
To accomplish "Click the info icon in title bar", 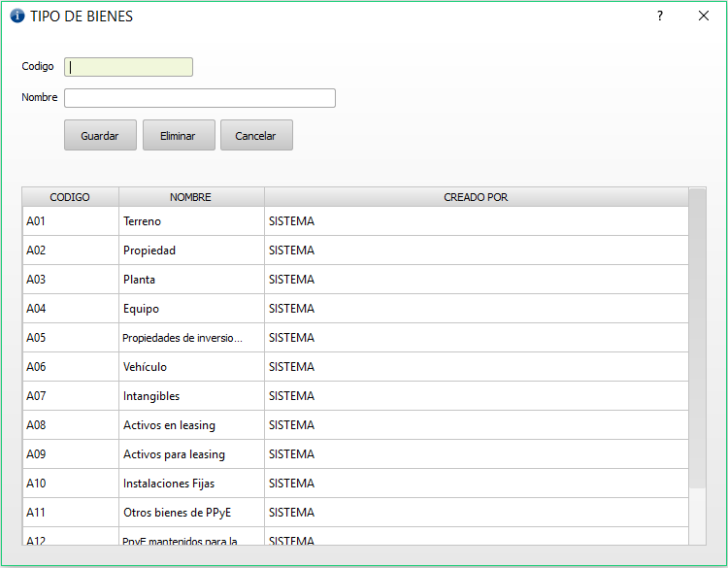I will [17, 17].
